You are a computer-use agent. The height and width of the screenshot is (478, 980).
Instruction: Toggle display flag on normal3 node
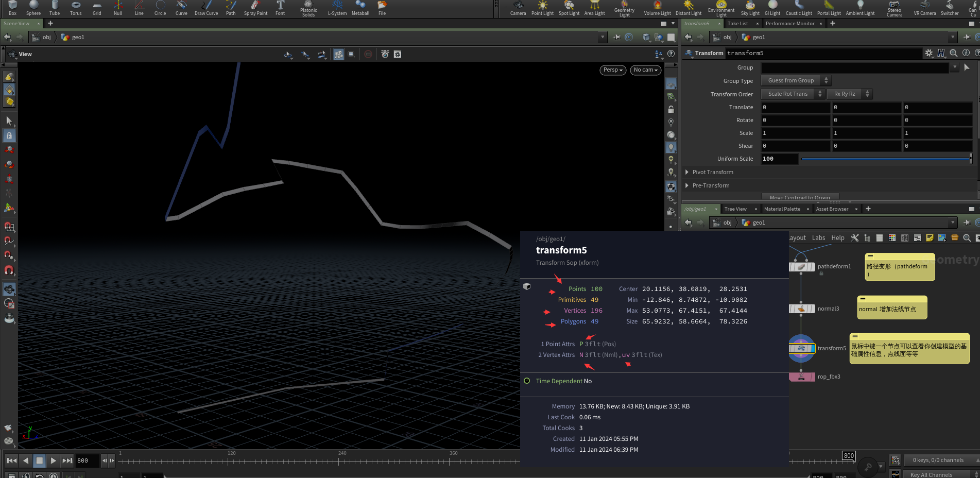point(813,309)
